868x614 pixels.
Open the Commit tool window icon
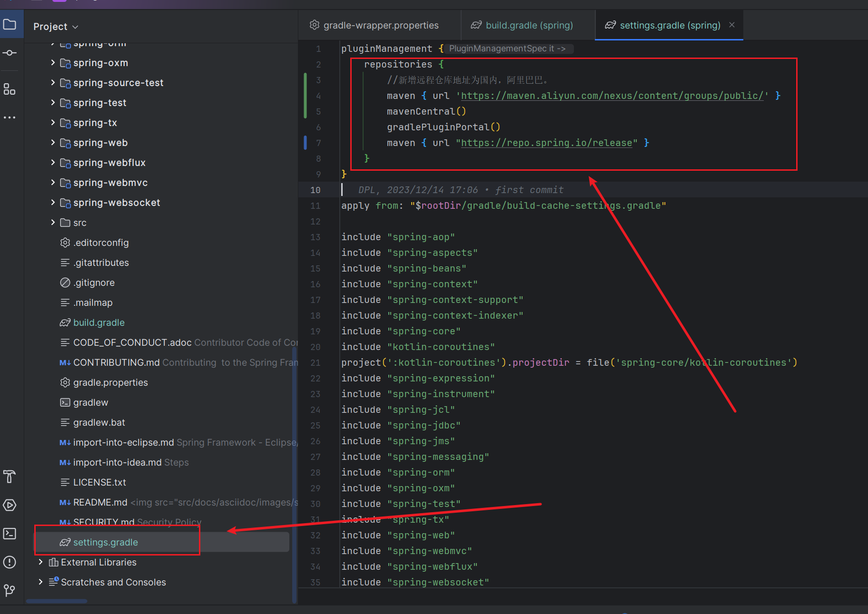coord(10,53)
